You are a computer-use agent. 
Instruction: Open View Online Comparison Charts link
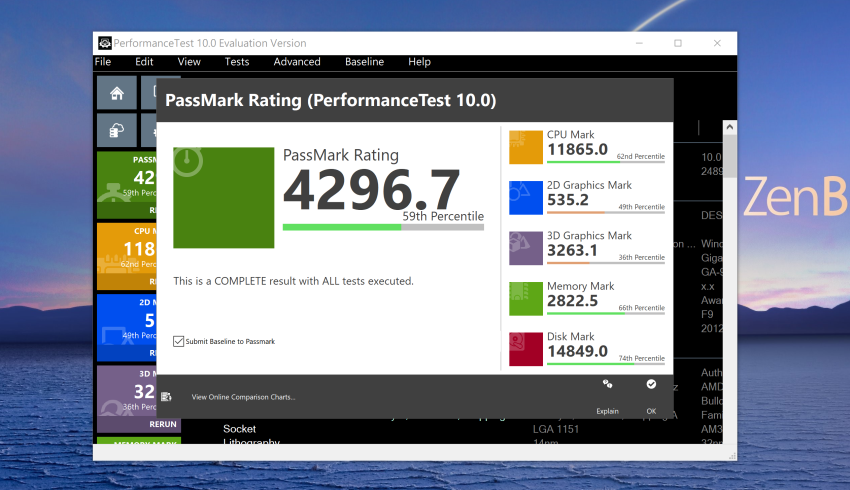pyautogui.click(x=243, y=397)
